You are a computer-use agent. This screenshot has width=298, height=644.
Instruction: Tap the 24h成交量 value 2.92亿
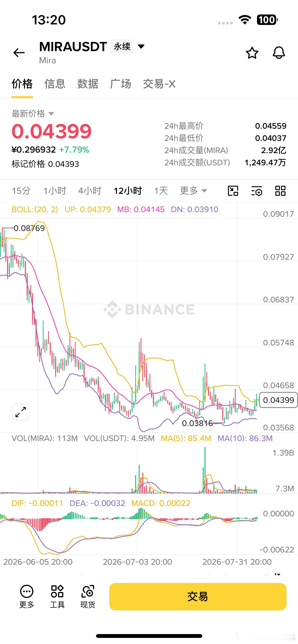tap(274, 150)
